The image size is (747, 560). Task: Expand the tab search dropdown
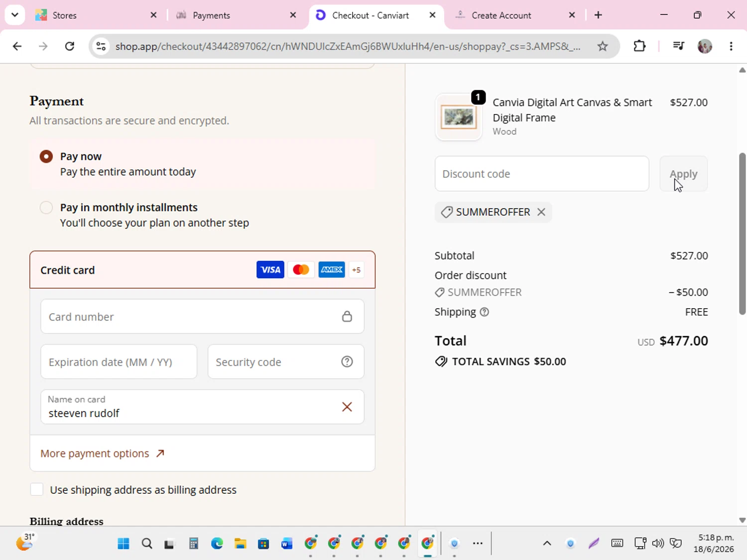[x=14, y=15]
